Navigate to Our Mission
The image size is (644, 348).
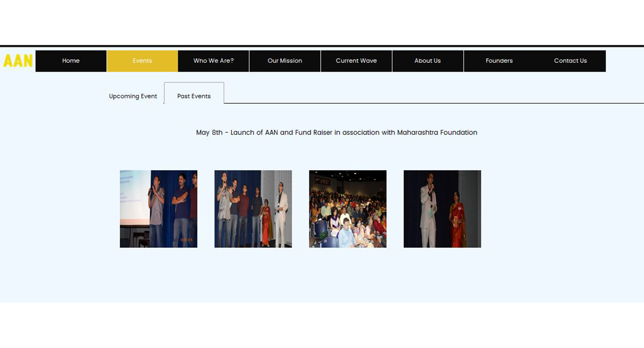point(284,61)
